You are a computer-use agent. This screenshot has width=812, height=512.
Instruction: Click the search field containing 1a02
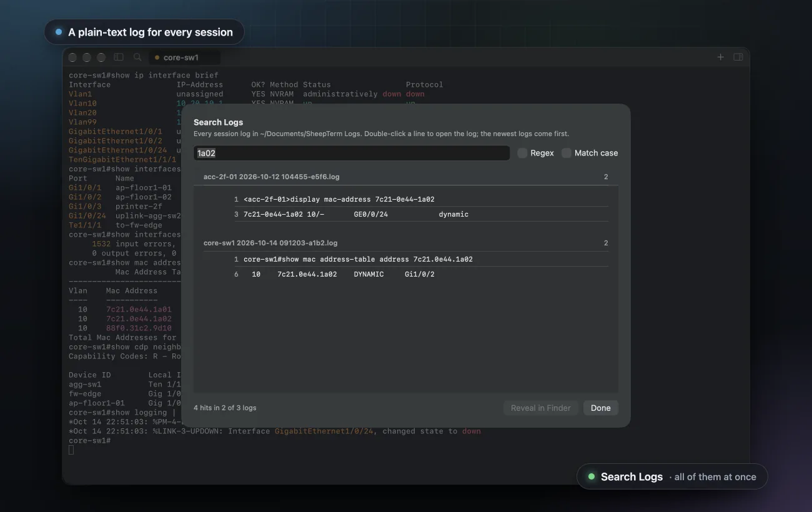click(x=352, y=153)
